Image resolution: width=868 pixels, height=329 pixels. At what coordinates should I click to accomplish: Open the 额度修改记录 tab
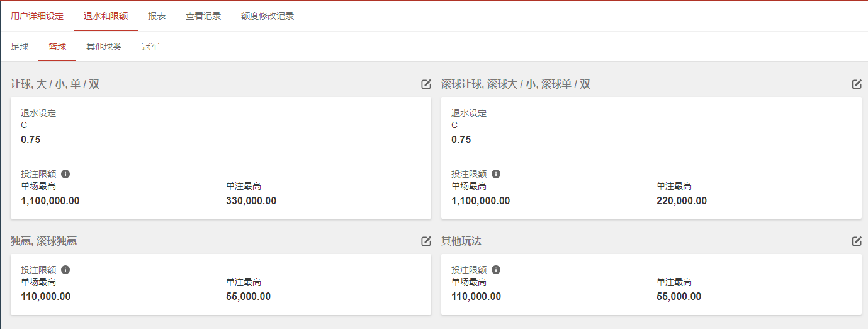[x=268, y=16]
